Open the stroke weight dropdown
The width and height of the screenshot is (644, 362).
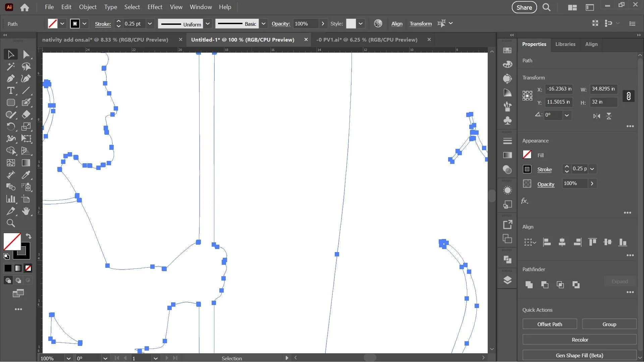point(150,24)
